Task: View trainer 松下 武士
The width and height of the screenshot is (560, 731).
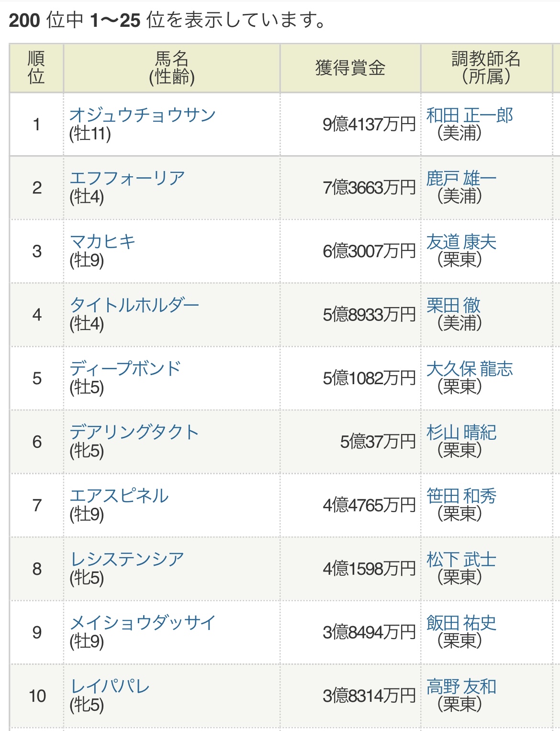Action: click(x=461, y=559)
